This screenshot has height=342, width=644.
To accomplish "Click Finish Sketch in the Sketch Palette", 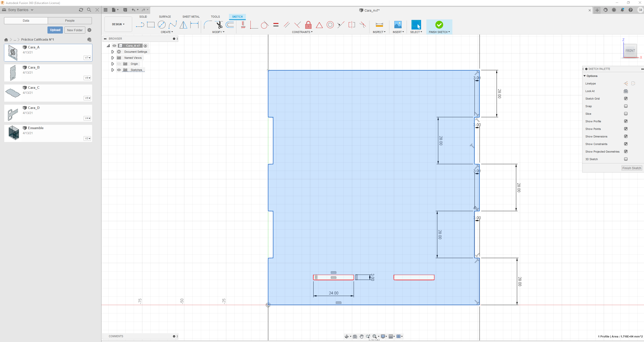I will point(632,168).
